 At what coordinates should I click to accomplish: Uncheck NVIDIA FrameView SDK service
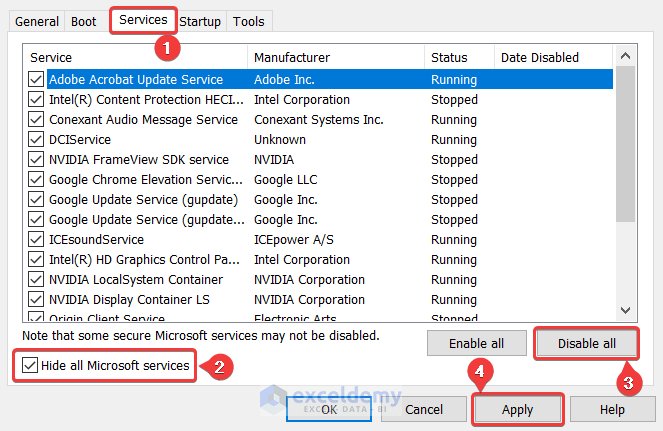pyautogui.click(x=36, y=160)
